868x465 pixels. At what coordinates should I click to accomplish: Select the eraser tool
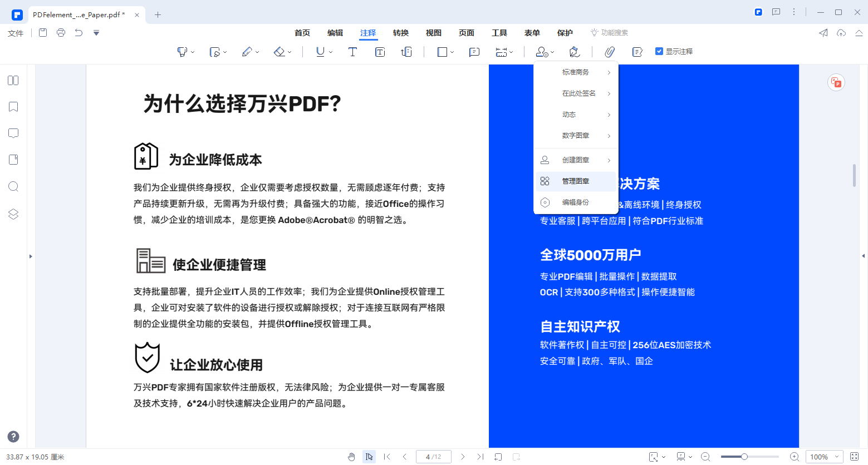(278, 51)
